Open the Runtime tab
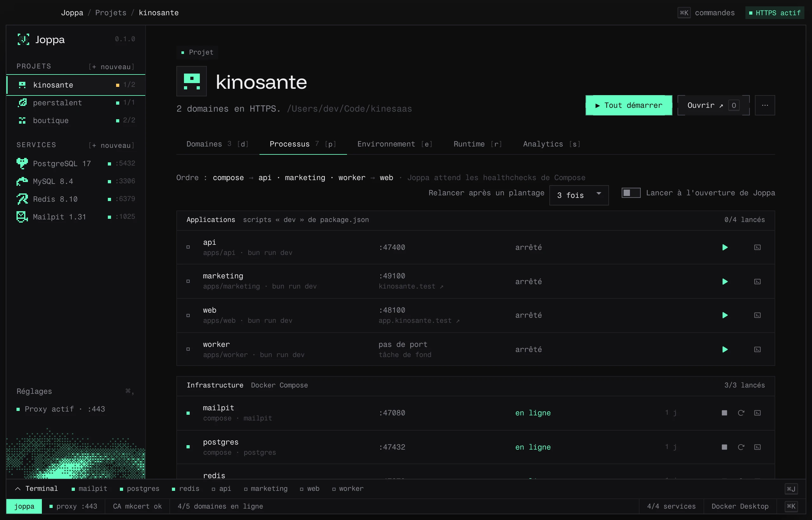 (x=478, y=144)
